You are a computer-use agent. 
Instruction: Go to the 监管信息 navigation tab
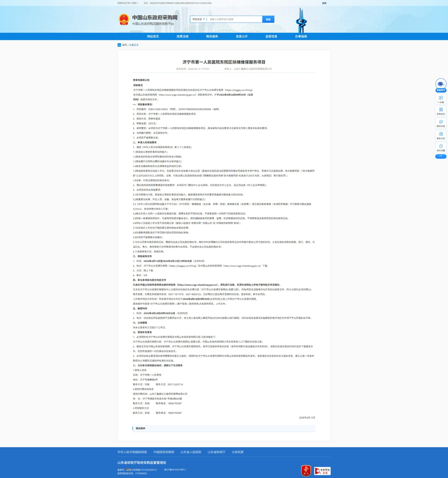click(271, 36)
